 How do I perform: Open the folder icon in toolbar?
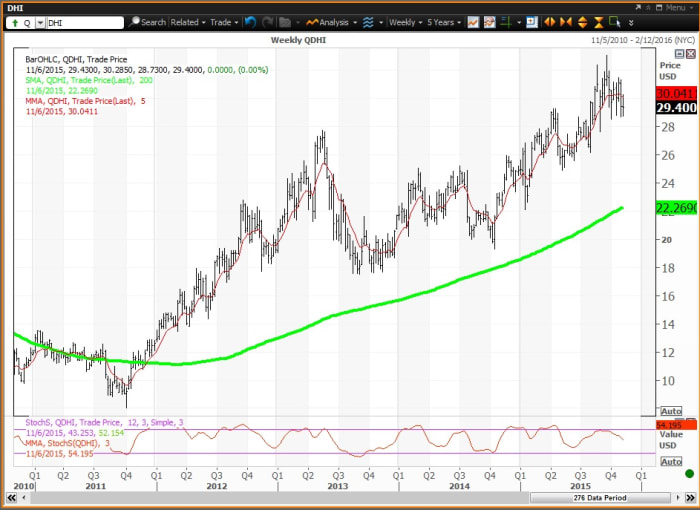pos(285,22)
